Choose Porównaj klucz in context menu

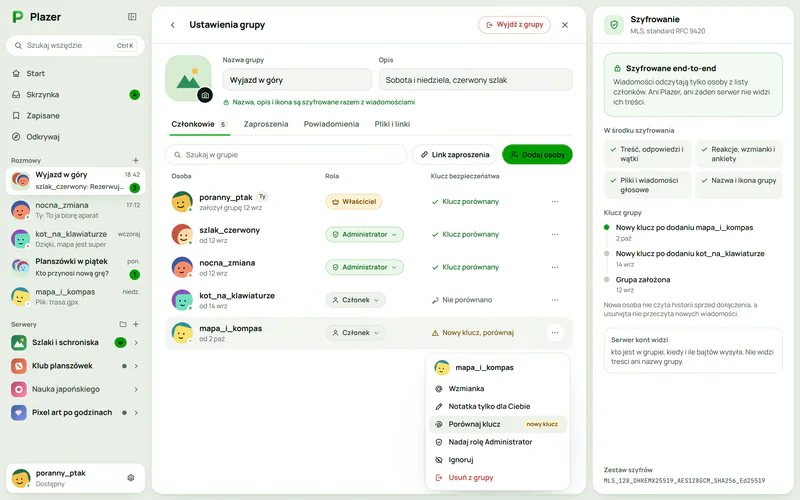point(497,424)
